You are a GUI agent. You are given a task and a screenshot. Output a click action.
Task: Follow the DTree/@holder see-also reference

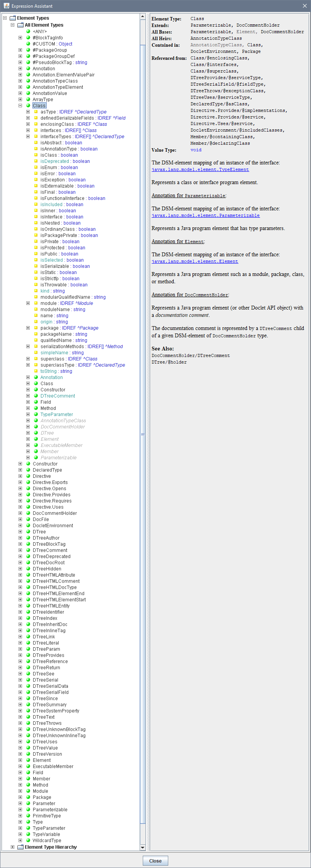169,362
